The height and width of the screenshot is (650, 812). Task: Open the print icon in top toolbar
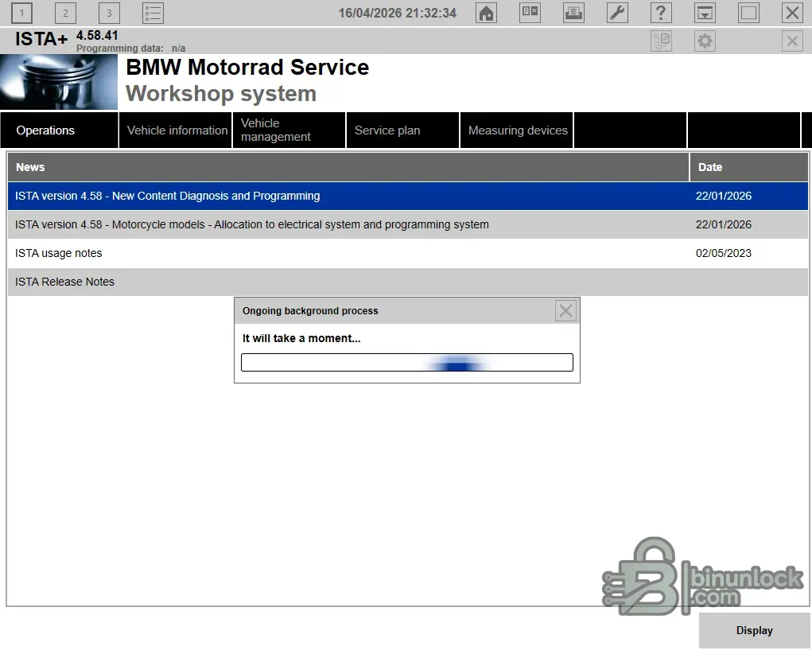pyautogui.click(x=573, y=13)
